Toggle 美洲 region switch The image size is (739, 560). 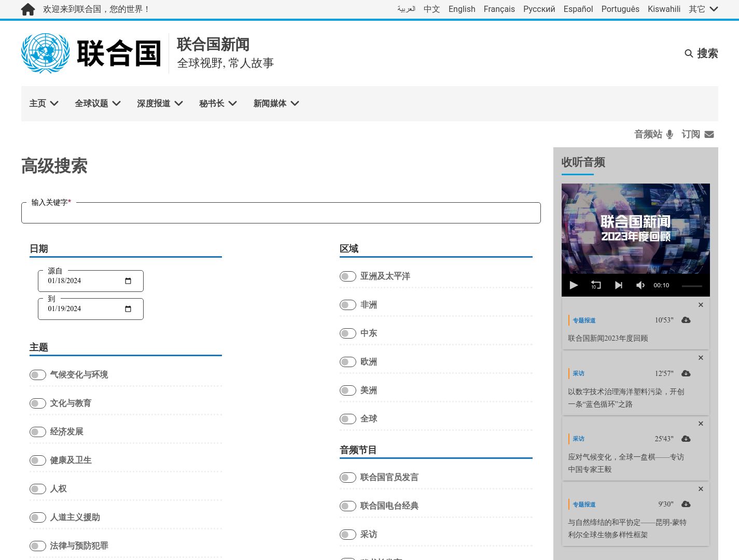348,390
